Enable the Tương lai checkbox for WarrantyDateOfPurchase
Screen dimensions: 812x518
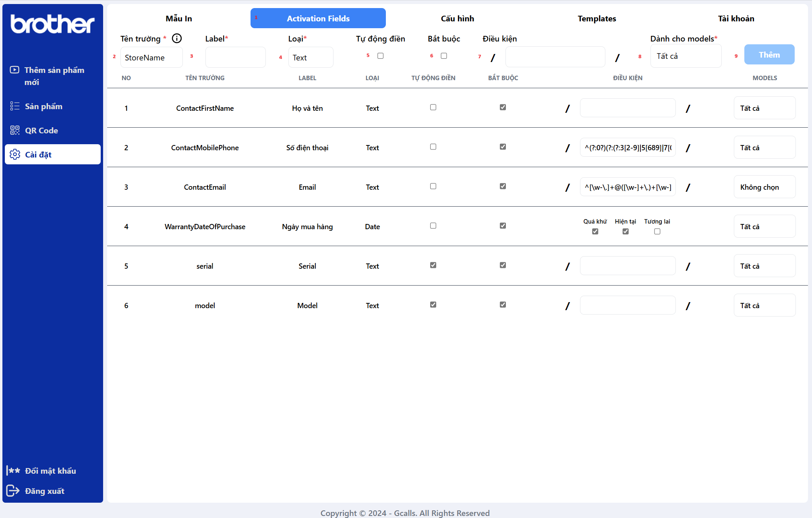point(657,232)
